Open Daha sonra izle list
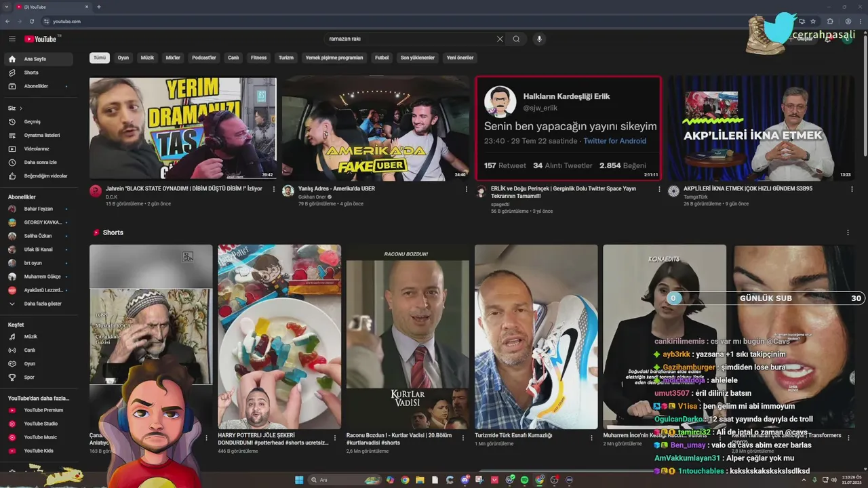 pyautogui.click(x=40, y=163)
